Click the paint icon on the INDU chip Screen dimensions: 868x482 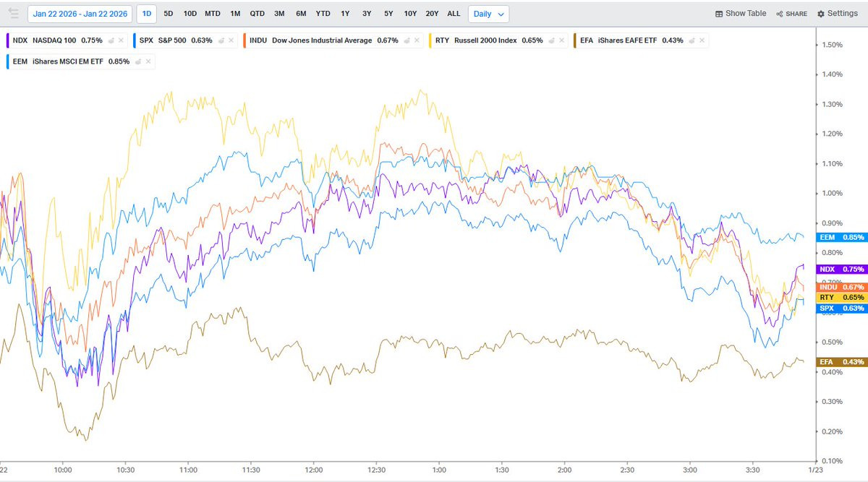pos(407,40)
